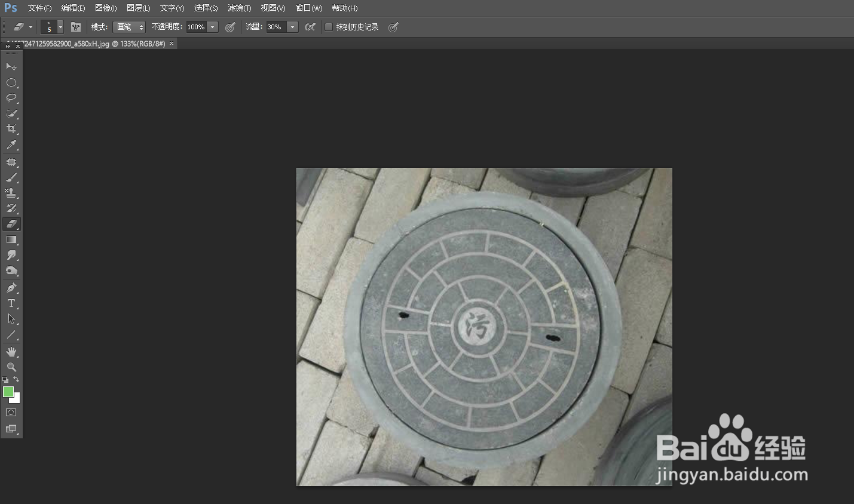Screen dimensions: 854x504
Task: Enable the Erase to History checkbox
Action: point(329,27)
